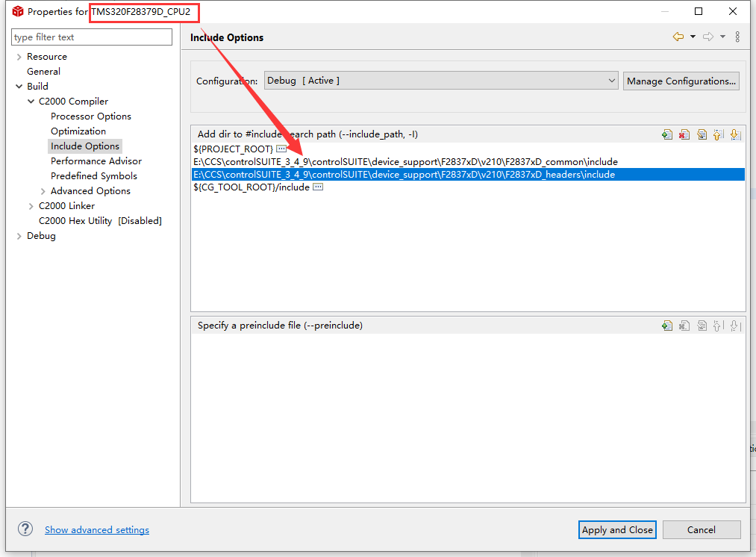Collapse the Build tree node
756x557 pixels.
[x=19, y=87]
